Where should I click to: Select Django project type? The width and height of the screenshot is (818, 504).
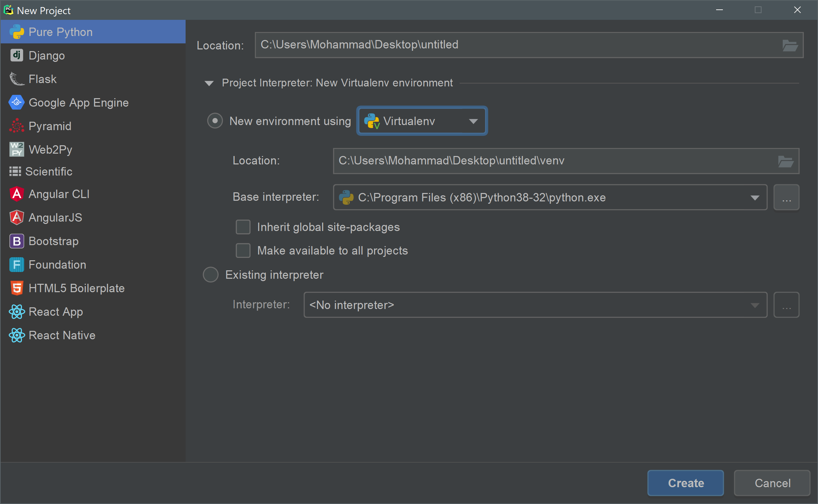tap(93, 55)
